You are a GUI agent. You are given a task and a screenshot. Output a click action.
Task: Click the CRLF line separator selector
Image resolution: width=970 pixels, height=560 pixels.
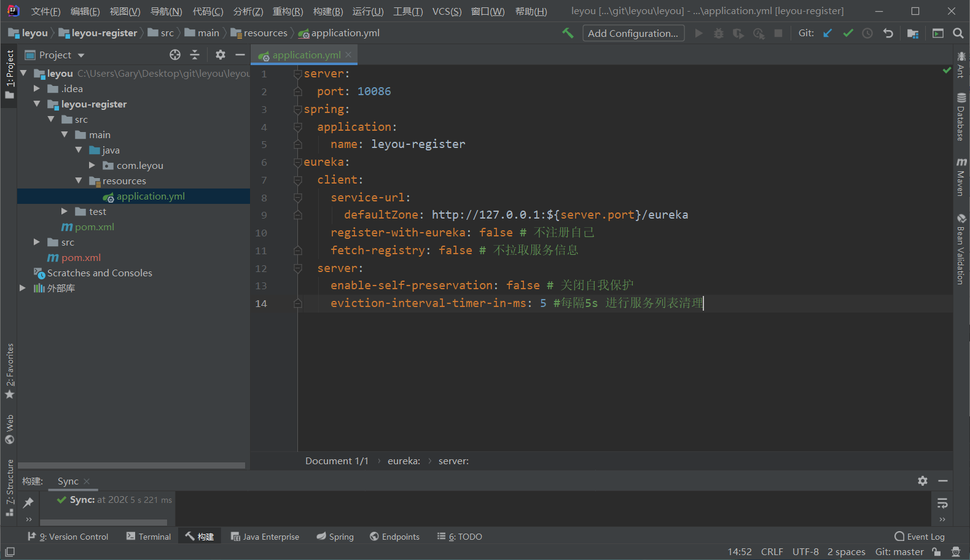tap(772, 552)
